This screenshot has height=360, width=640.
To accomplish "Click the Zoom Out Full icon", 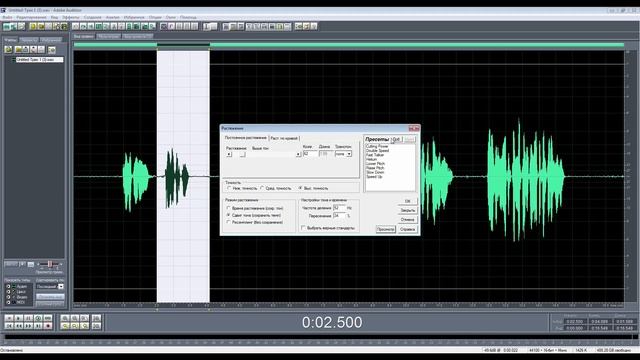I will [x=84, y=318].
